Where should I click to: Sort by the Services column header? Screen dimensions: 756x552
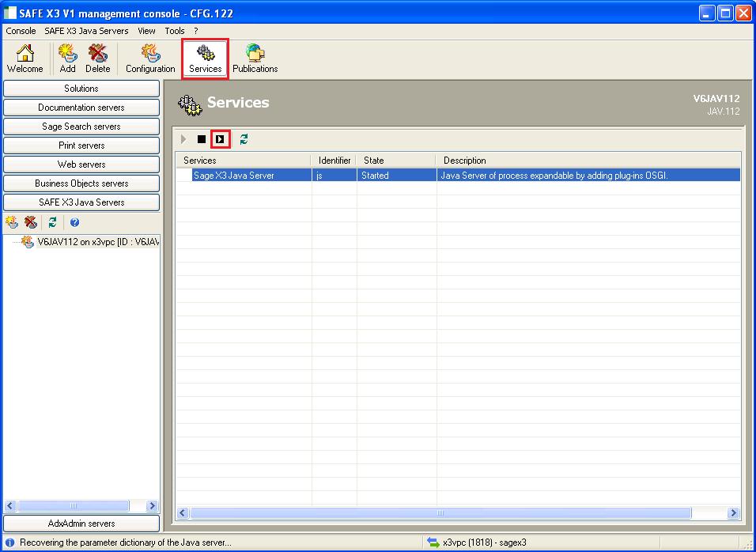[244, 161]
